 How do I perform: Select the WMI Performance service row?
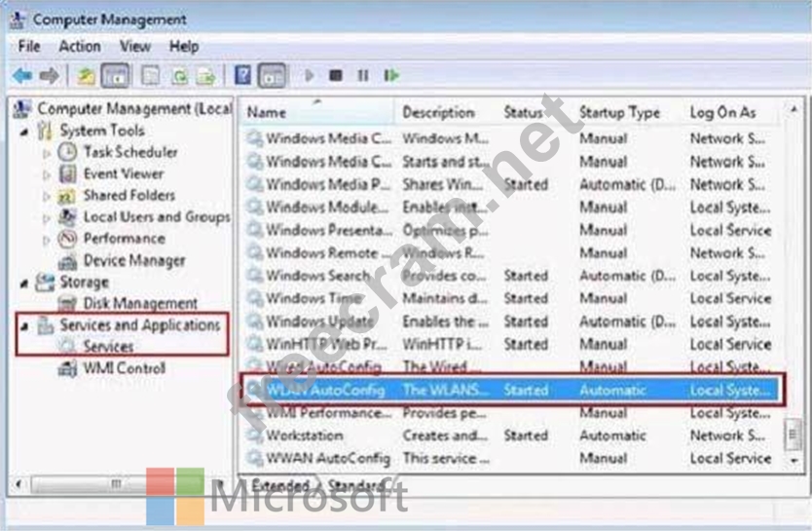coord(510,413)
